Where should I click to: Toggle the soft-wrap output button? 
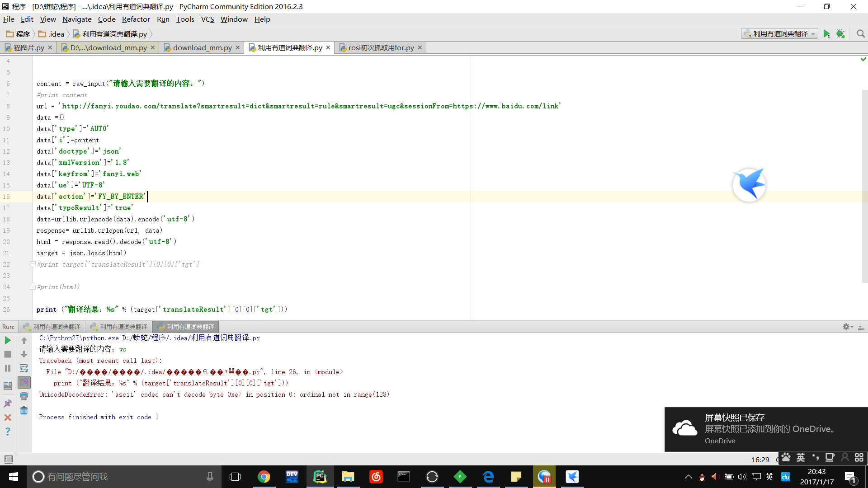(x=24, y=368)
